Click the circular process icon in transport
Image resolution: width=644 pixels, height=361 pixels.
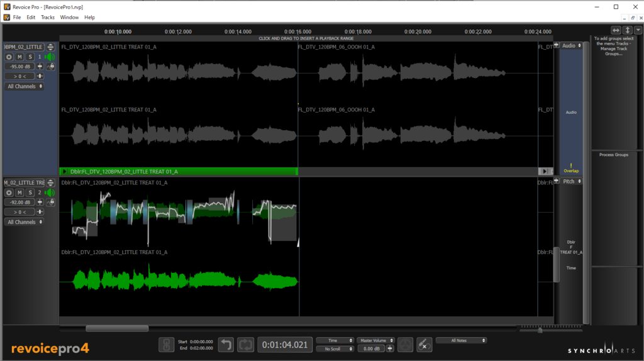pos(405,345)
